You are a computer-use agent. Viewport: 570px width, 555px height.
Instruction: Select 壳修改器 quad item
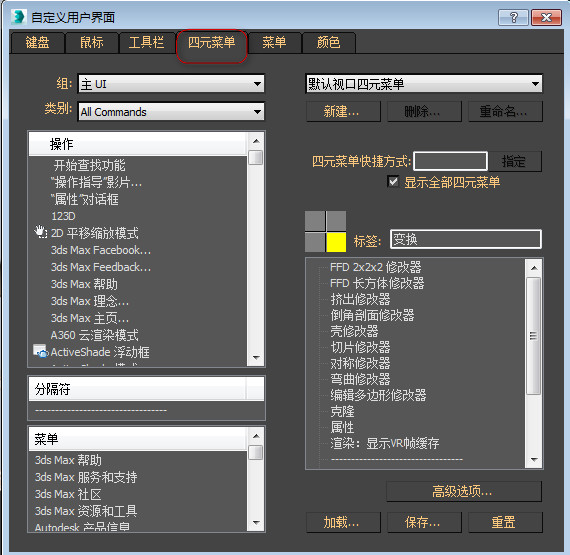pos(354,331)
